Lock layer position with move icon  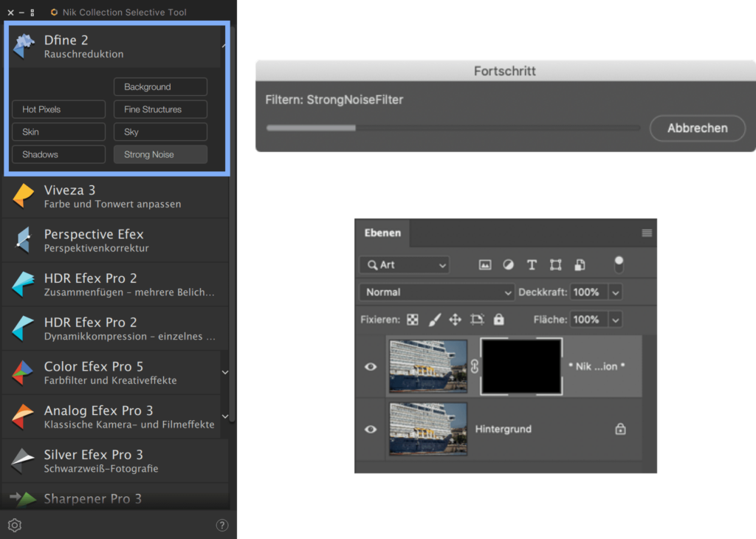[x=455, y=320]
